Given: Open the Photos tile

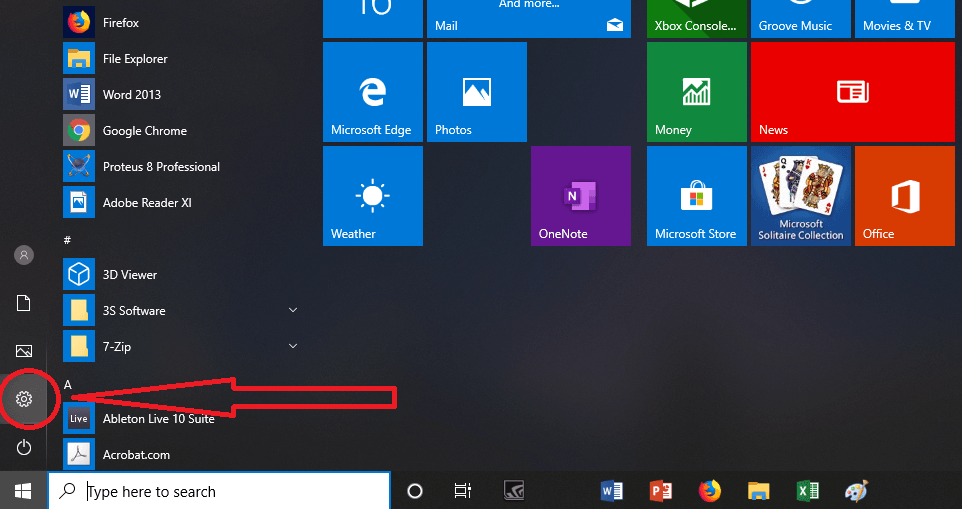Looking at the screenshot, I should [477, 92].
